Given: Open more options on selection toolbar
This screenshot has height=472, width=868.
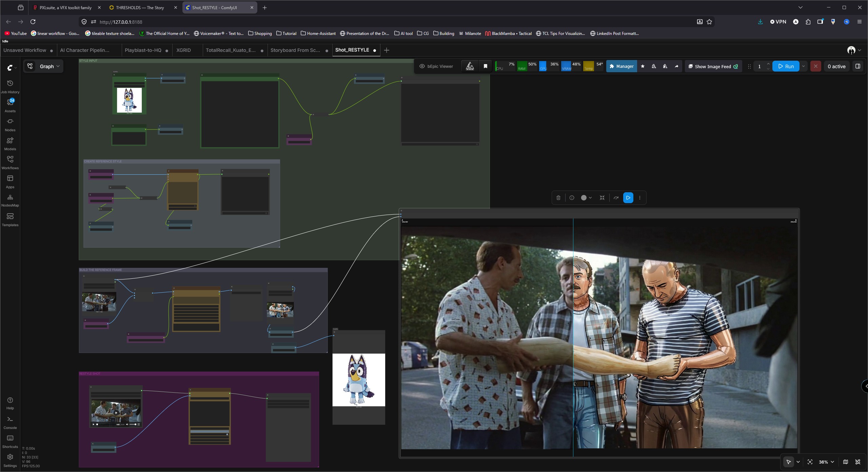Looking at the screenshot, I should click(x=640, y=198).
